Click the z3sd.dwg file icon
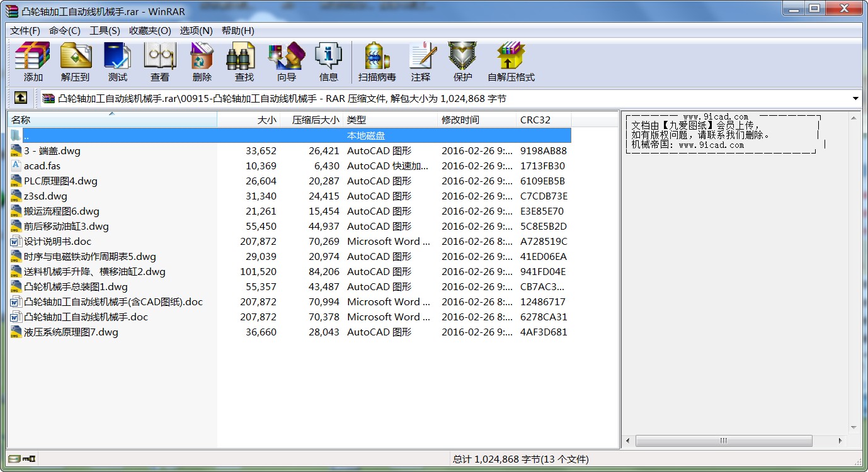Screen dimensions: 868x472 point(16,196)
